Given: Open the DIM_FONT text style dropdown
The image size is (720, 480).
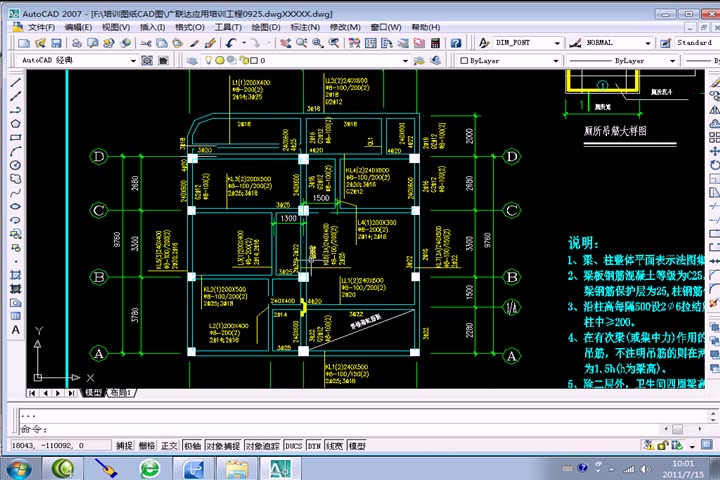Looking at the screenshot, I should pos(557,43).
